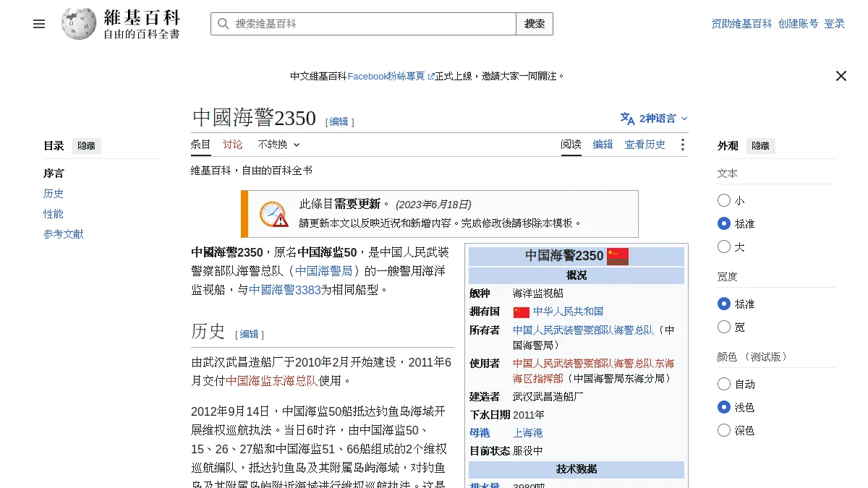868x488 pixels.
Task: Select color 深色 radio button
Action: (x=724, y=430)
